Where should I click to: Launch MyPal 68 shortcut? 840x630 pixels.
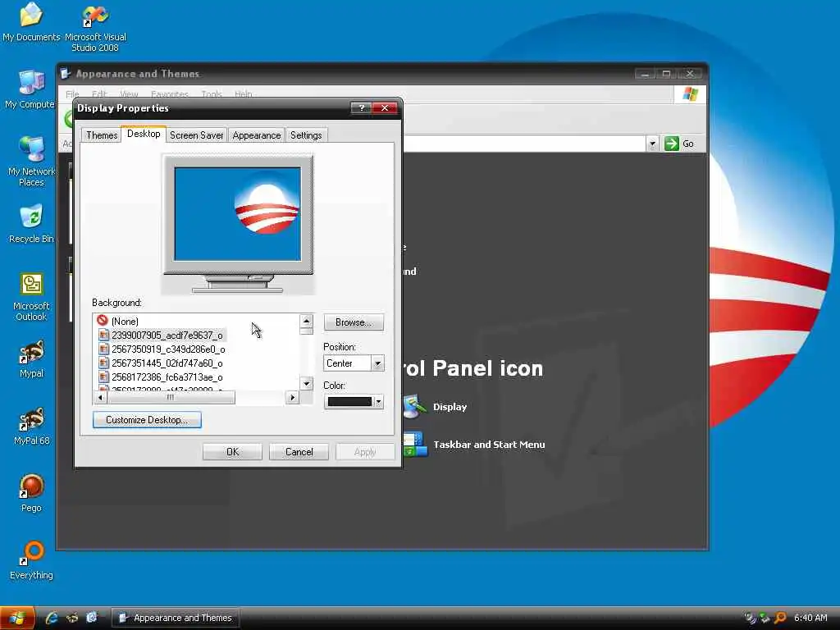[31, 426]
